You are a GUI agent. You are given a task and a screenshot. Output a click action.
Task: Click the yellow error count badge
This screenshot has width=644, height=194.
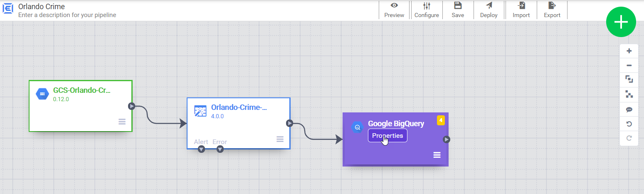[x=441, y=121]
